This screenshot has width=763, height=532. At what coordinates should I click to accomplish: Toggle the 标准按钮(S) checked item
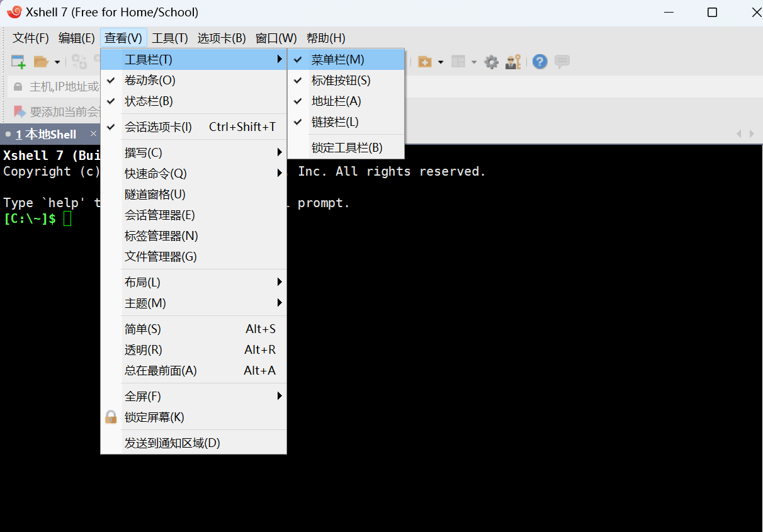pos(346,80)
